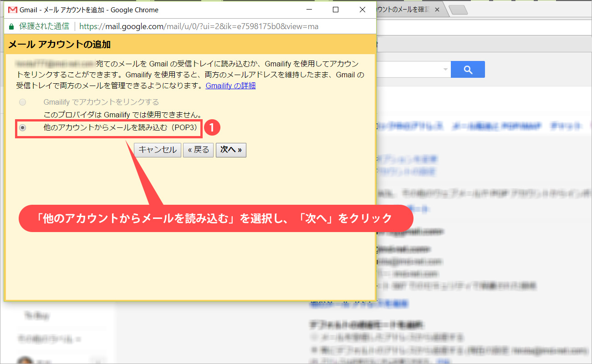Click the green secure connection padlock icon
Image resolution: width=592 pixels, height=364 pixels.
(x=11, y=26)
